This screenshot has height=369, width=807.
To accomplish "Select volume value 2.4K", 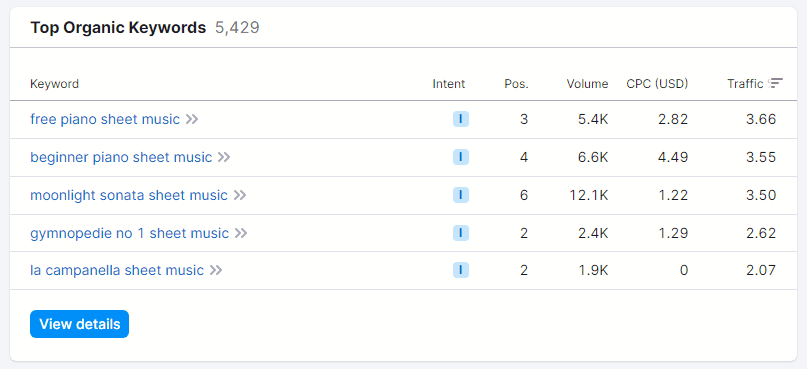I will click(x=592, y=233).
